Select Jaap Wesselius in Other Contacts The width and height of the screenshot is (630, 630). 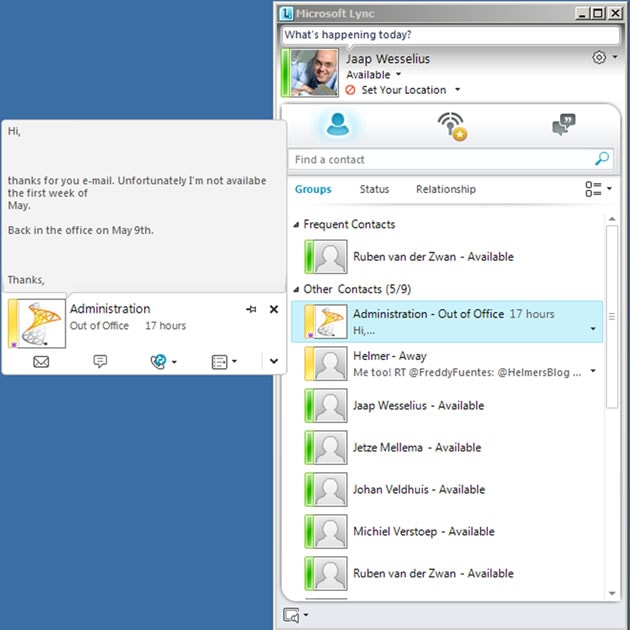coord(446,405)
